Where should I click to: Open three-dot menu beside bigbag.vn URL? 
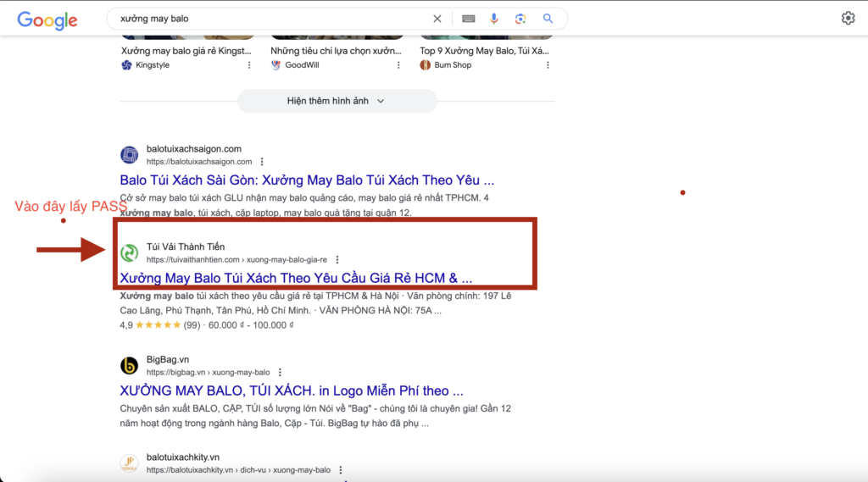(280, 372)
